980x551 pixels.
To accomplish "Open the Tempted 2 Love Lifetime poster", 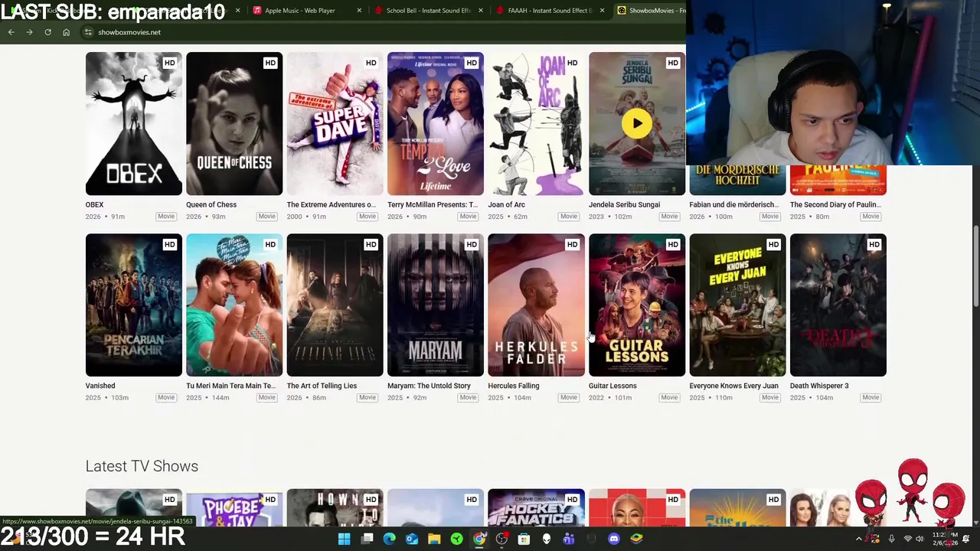I will (x=436, y=124).
